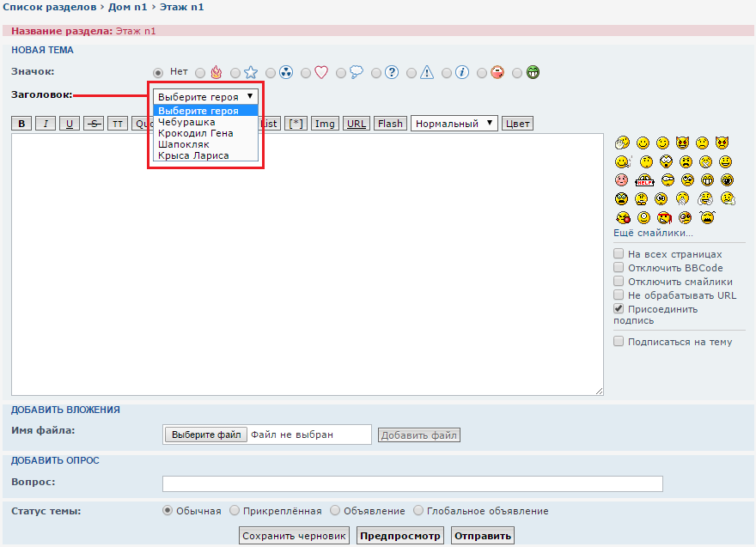This screenshot has width=756, height=547.
Task: Pick the red heart topic icon
Action: [306, 73]
